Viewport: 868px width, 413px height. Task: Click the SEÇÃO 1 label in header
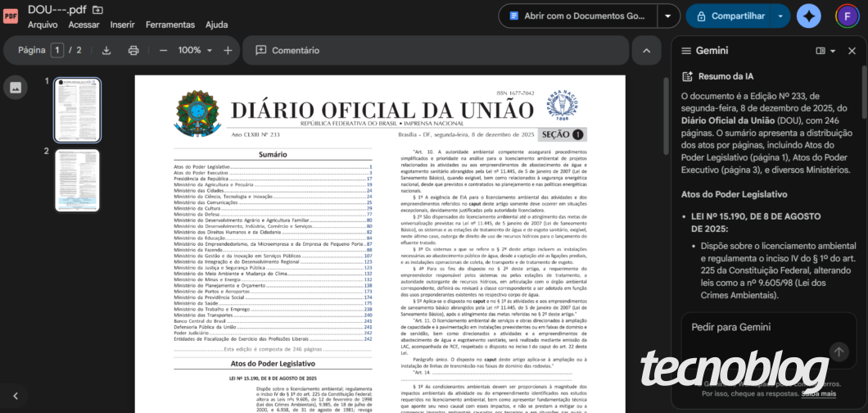(x=563, y=134)
